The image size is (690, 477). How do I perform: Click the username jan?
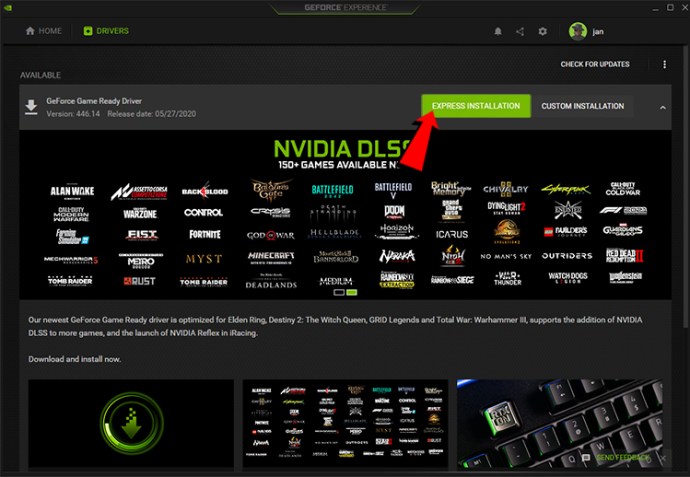point(598,32)
